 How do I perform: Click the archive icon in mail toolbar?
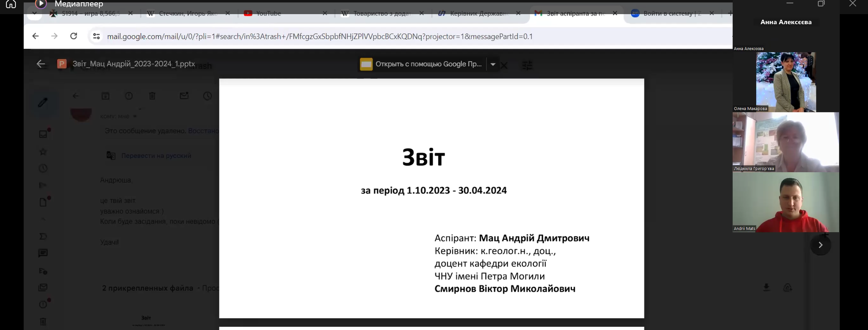[x=106, y=96]
